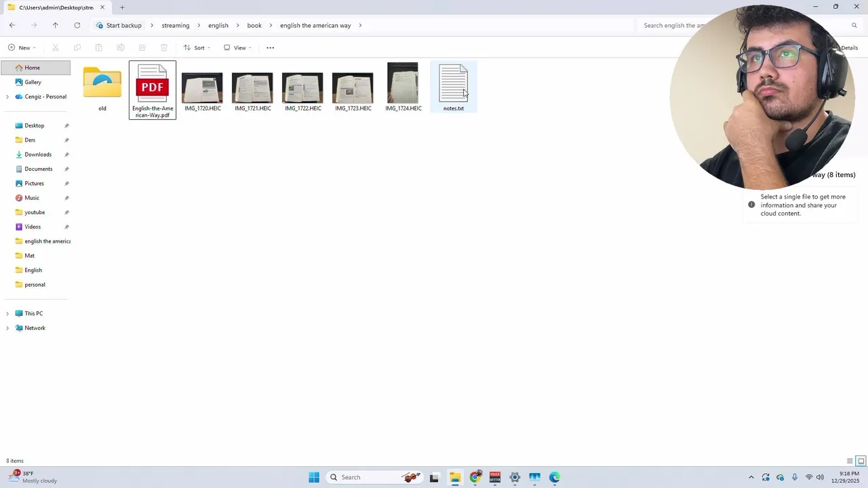The image size is (868, 488).
Task: Open Settings gear in the taskbar
Action: pyautogui.click(x=515, y=477)
